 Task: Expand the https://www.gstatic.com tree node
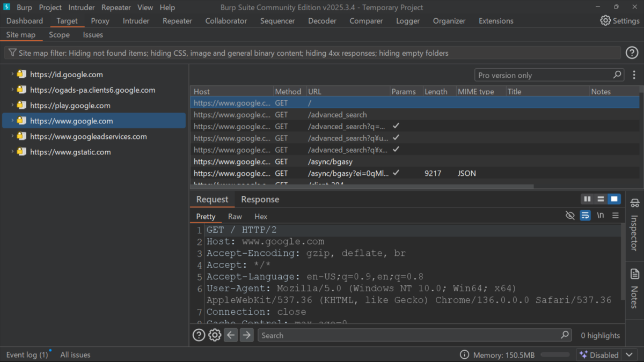click(x=12, y=152)
